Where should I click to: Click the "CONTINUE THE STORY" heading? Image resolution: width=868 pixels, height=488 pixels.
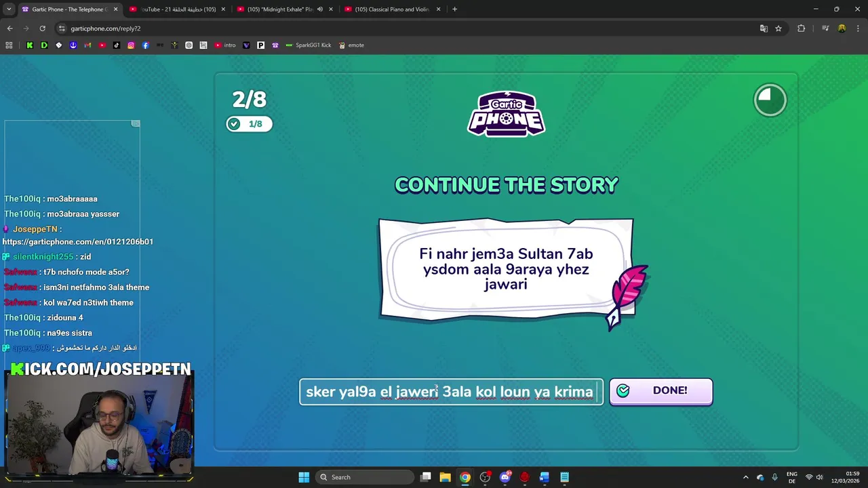pyautogui.click(x=507, y=185)
